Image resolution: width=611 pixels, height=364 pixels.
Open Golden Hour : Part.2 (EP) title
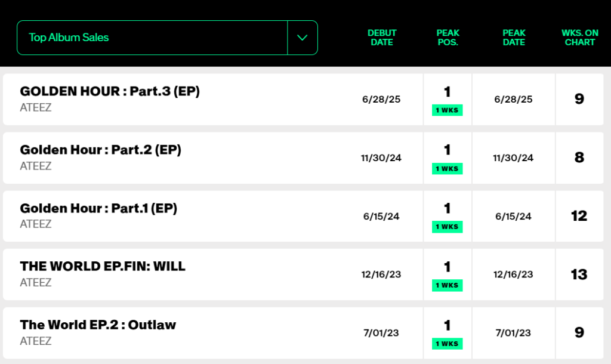pyautogui.click(x=100, y=150)
